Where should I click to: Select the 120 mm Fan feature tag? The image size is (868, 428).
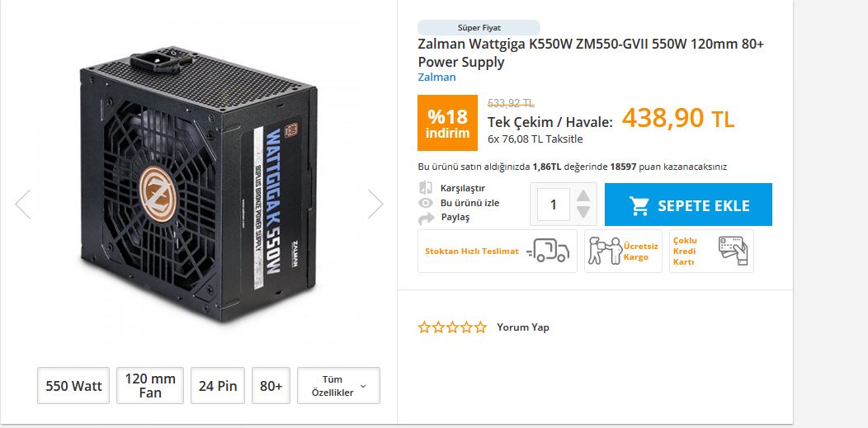[x=149, y=385]
